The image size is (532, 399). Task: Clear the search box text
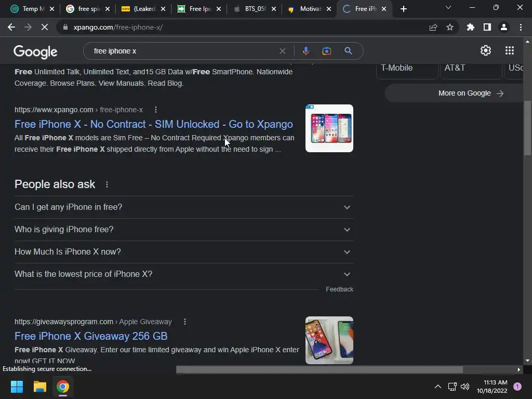282,51
